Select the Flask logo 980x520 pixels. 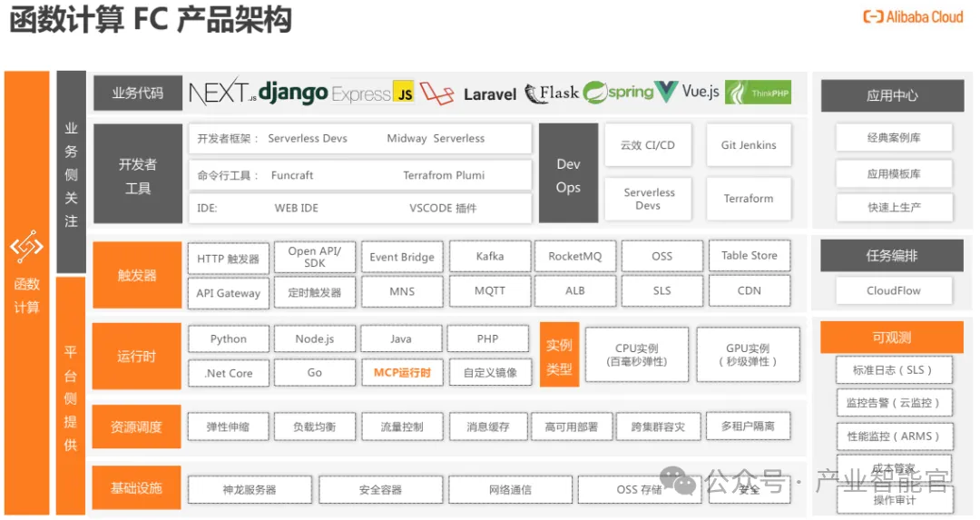click(552, 93)
